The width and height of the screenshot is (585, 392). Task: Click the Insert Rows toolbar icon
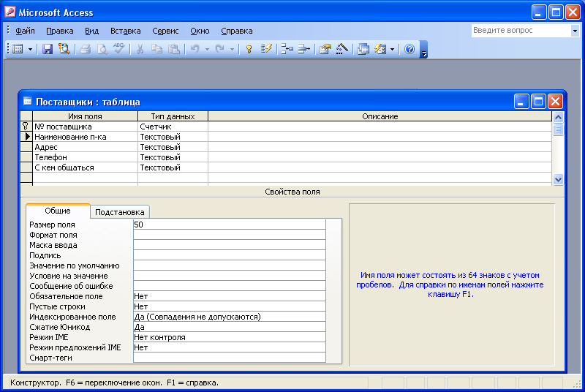tap(287, 49)
